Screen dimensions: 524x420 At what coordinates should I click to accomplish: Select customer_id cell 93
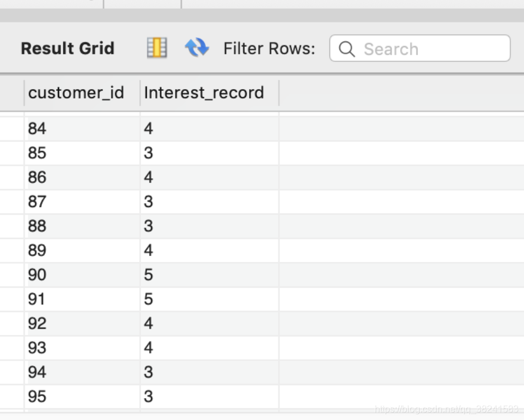[x=82, y=348]
